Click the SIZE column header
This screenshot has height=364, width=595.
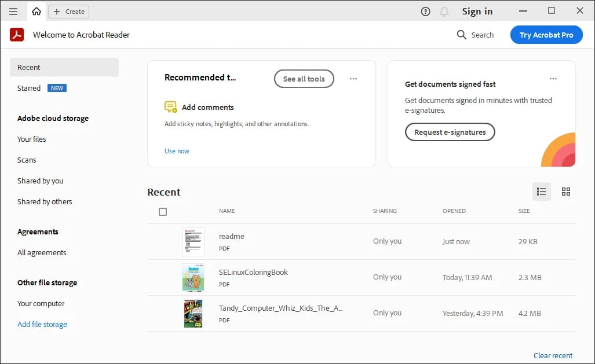tap(524, 211)
